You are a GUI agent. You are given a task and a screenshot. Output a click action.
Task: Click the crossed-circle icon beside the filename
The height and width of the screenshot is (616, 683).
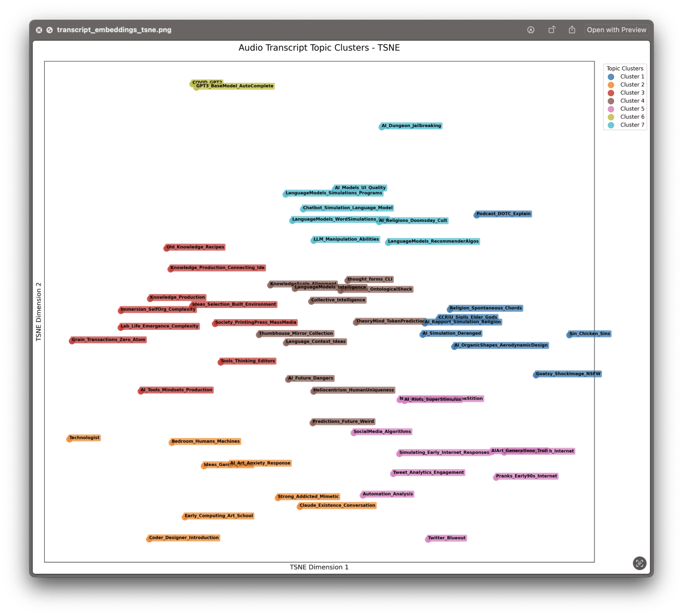tap(49, 30)
